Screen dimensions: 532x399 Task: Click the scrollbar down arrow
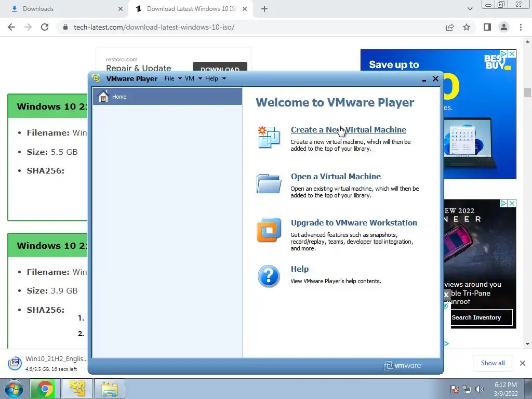tap(527, 344)
